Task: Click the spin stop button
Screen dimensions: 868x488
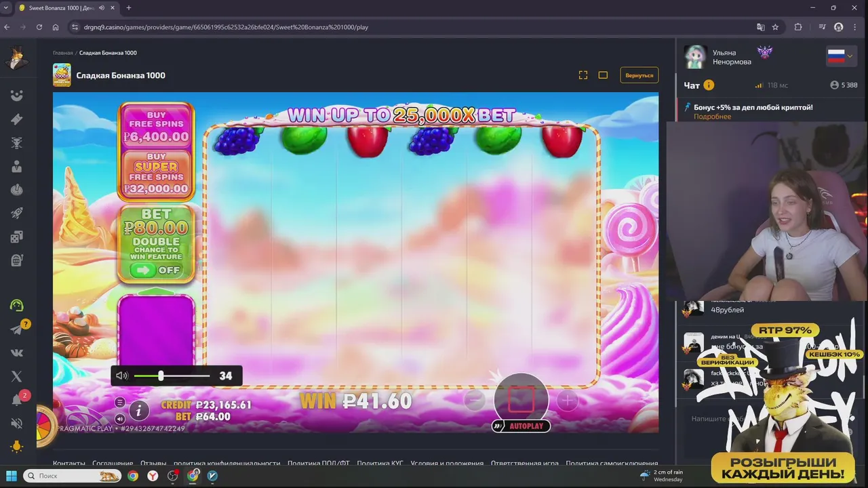Action: tap(521, 399)
